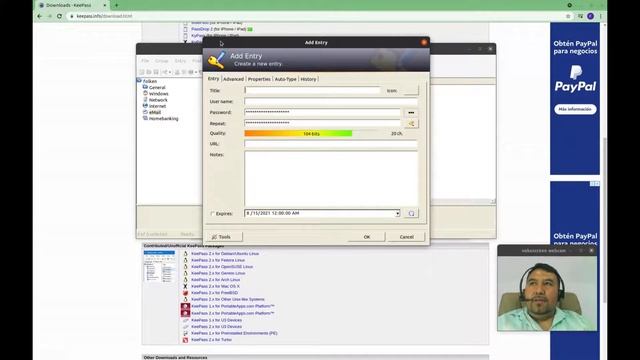Click the key and pen Add Entry banner icon
Viewport: 640px width, 360px height.
216,60
